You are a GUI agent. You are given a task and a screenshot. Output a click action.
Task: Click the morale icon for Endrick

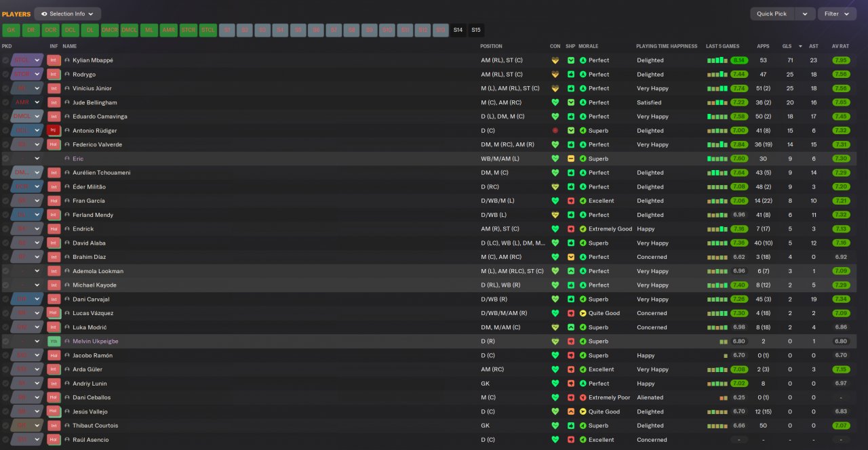pyautogui.click(x=583, y=229)
